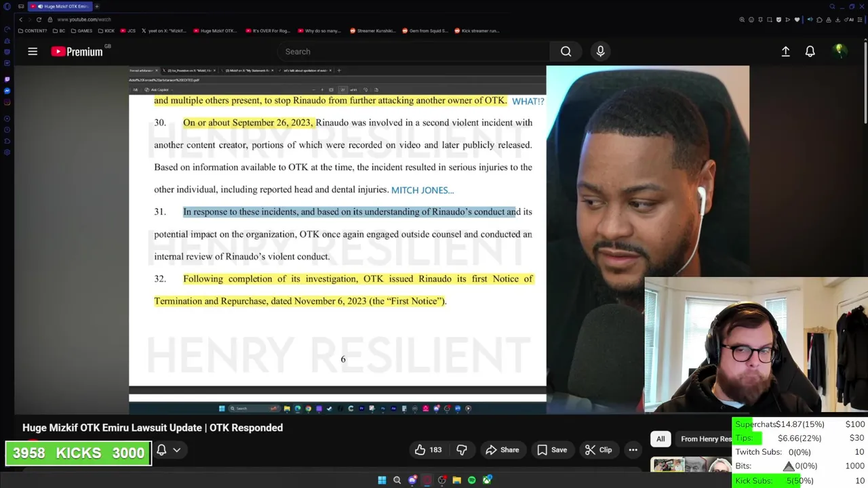Open the yeet on X bookmark
The image size is (868, 488).
pos(164,30)
